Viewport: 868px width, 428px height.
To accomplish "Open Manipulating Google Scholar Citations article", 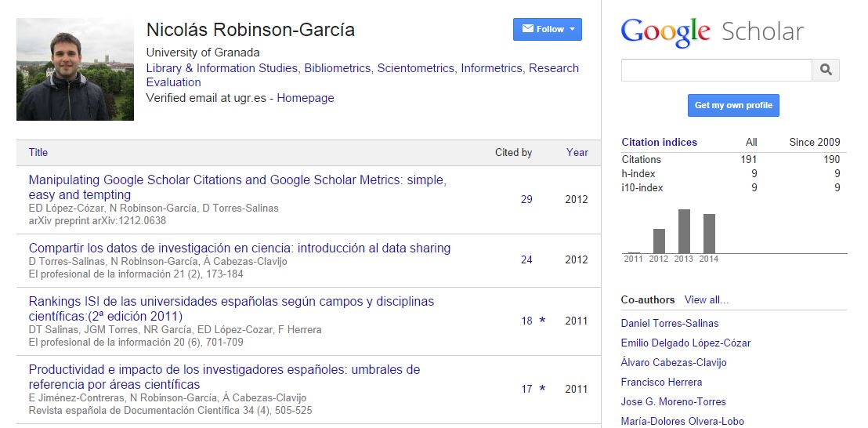I will [237, 180].
